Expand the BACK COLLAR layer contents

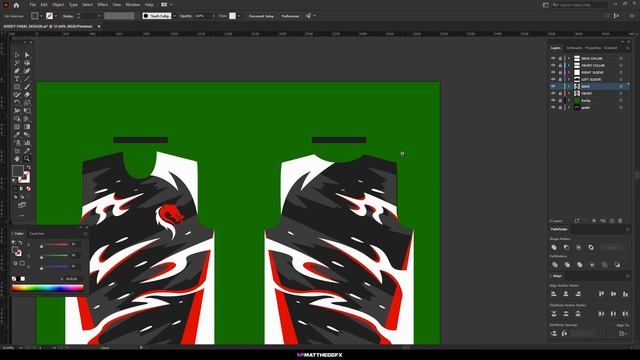pos(569,58)
